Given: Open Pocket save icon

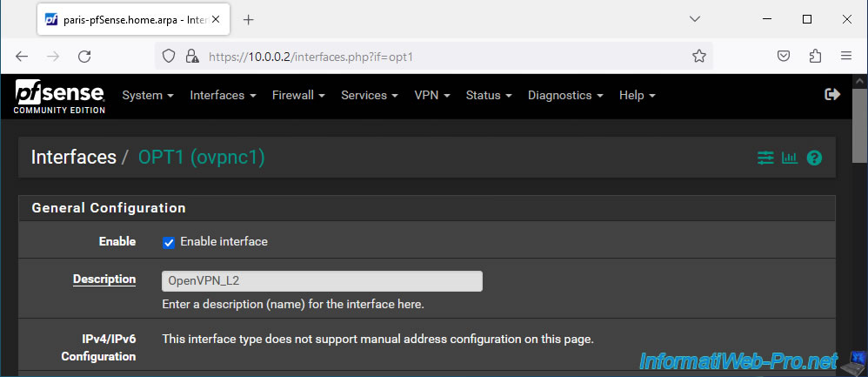Looking at the screenshot, I should (x=784, y=56).
